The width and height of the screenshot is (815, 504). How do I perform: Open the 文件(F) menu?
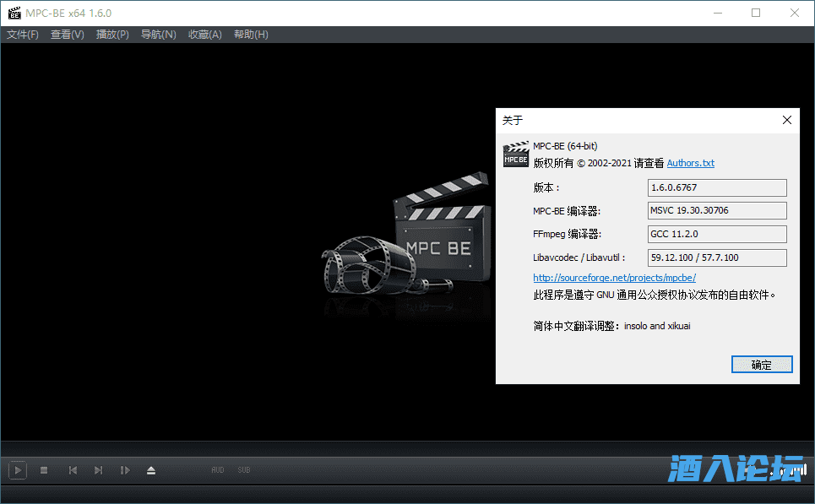coord(23,35)
